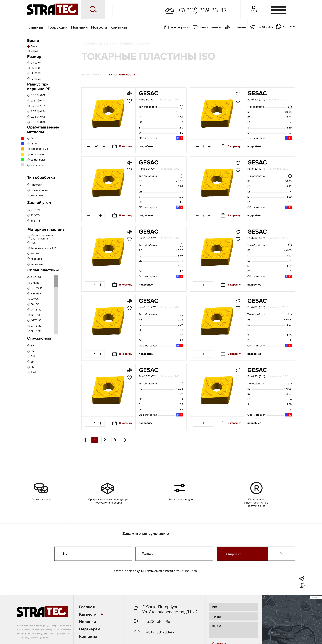Viewport: 322px width, 644px height.
Task: Open 'Продукция' in main navigation
Action: (57, 27)
